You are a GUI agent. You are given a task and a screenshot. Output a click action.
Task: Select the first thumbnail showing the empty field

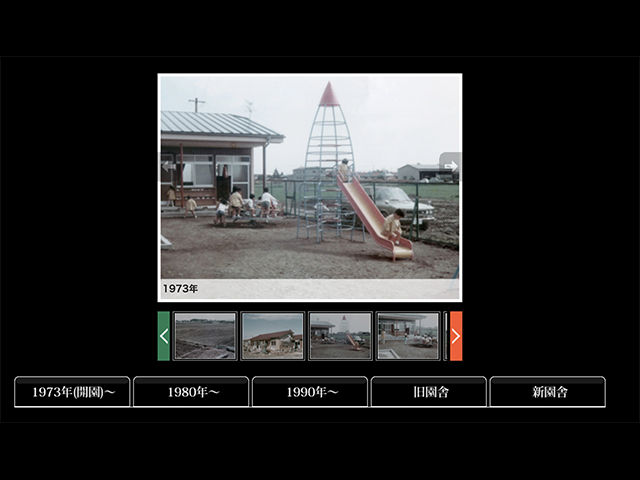tap(205, 336)
